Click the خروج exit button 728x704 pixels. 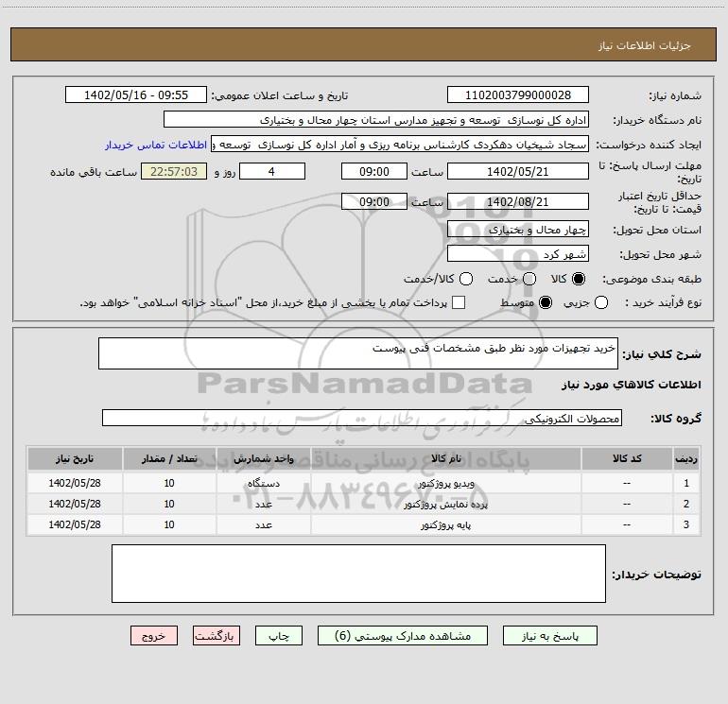pyautogui.click(x=154, y=636)
